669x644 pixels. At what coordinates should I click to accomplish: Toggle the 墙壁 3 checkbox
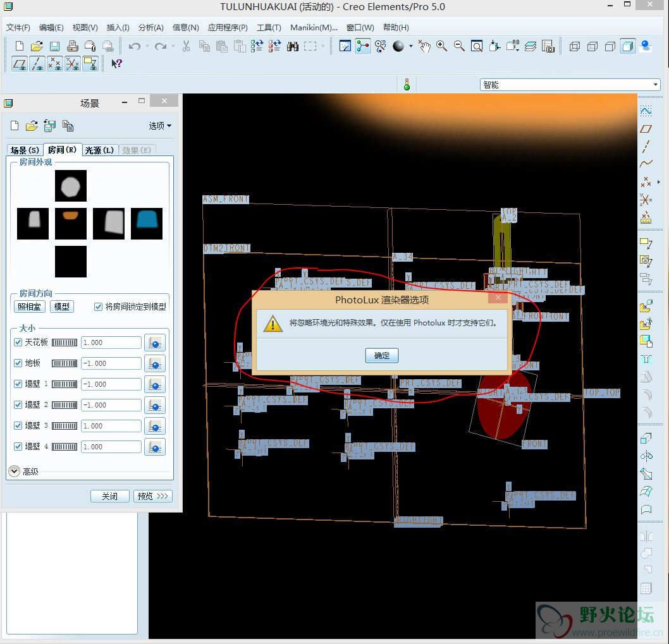click(x=18, y=425)
